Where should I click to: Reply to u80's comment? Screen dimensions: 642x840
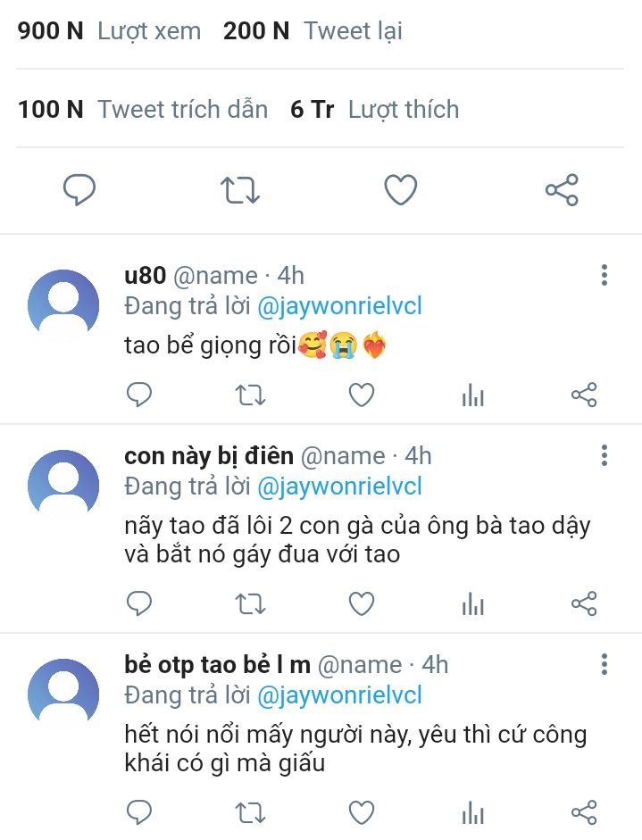click(139, 395)
